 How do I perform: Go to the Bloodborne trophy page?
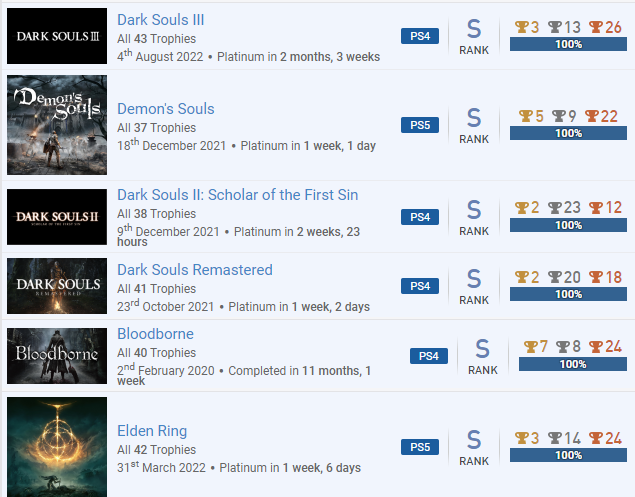coord(155,334)
